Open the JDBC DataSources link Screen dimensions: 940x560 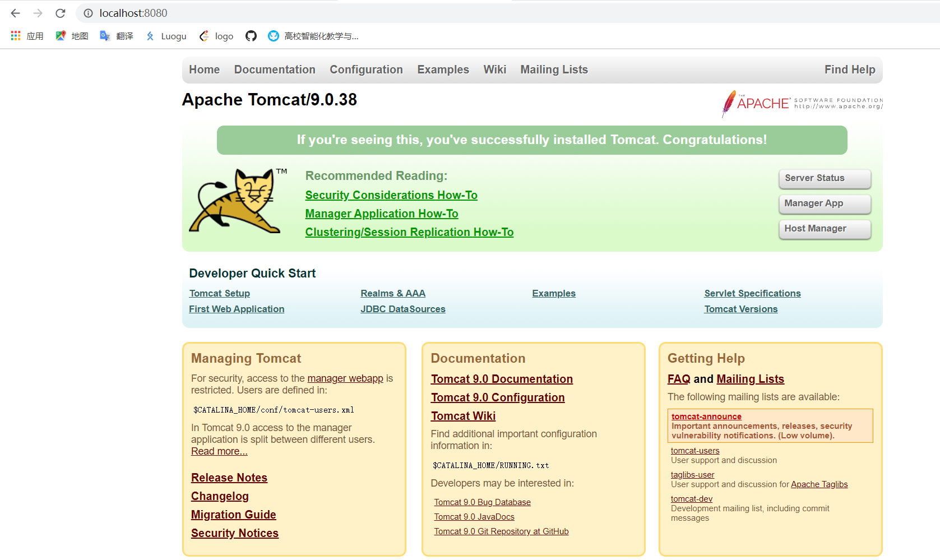[403, 309]
